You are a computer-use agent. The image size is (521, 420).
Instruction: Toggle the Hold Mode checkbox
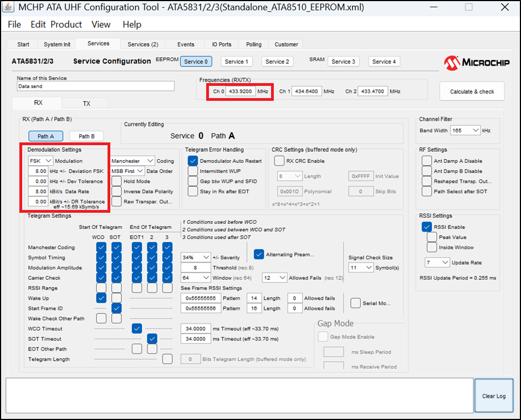pos(116,181)
